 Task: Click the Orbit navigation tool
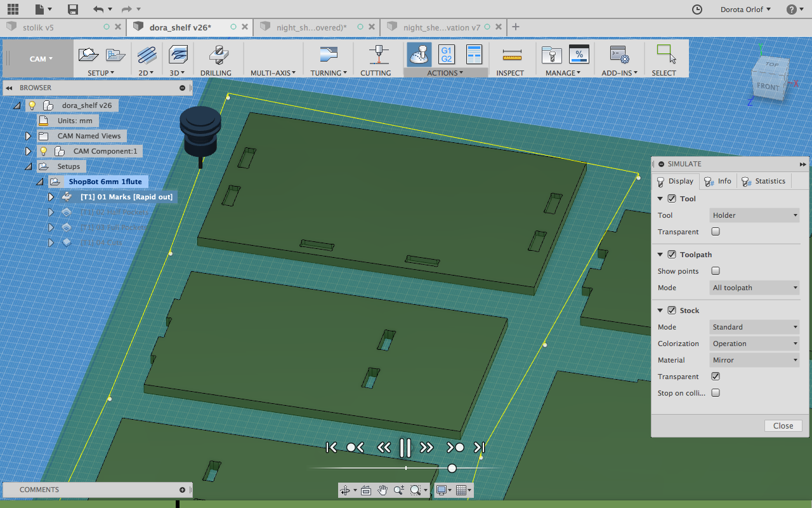pos(345,490)
